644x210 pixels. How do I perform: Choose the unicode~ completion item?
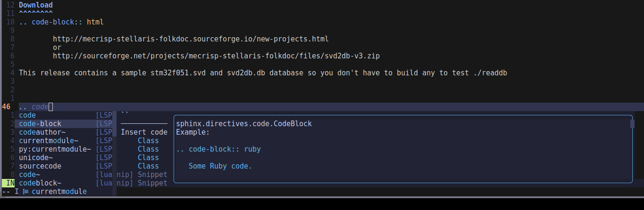click(36, 158)
